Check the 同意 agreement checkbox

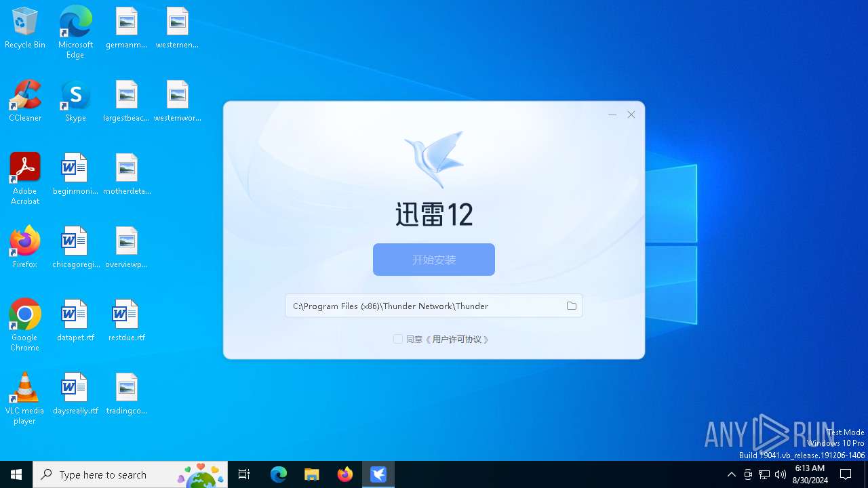click(398, 339)
